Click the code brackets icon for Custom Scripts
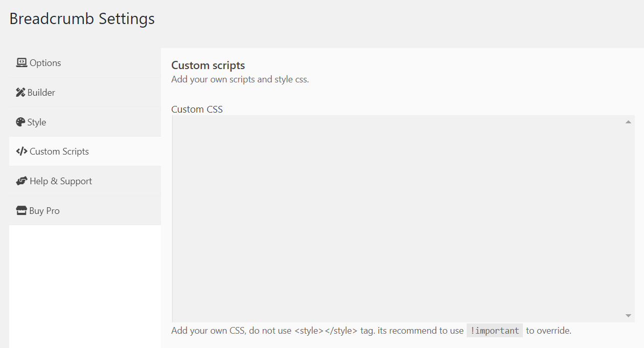The height and width of the screenshot is (348, 644). (21, 151)
